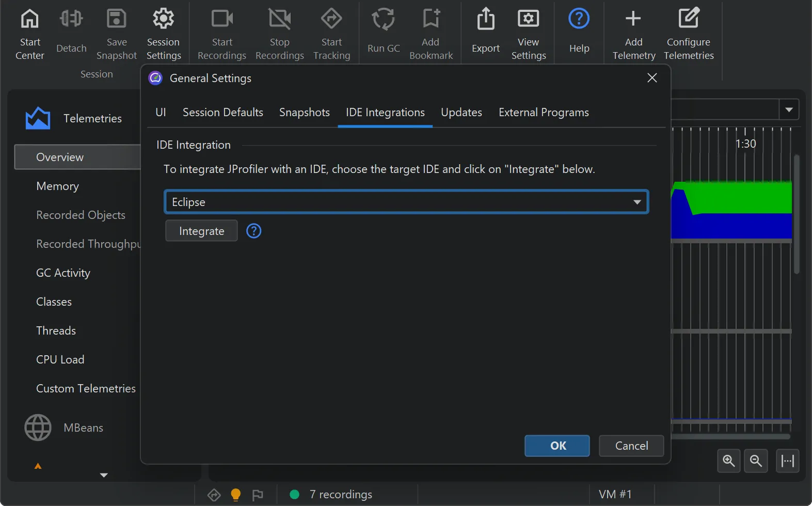This screenshot has width=812, height=506.
Task: Open Recorded Throughput telemetry
Action: 88,244
